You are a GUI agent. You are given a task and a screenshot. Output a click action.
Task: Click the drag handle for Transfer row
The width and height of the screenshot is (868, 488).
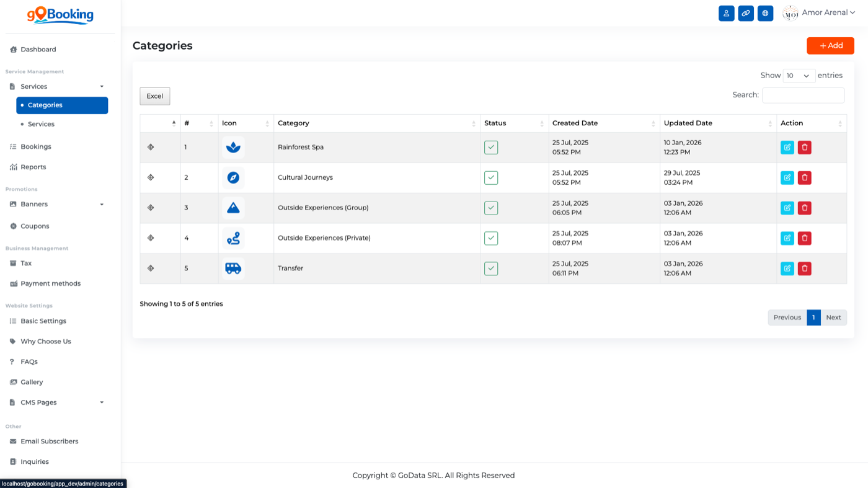point(151,268)
